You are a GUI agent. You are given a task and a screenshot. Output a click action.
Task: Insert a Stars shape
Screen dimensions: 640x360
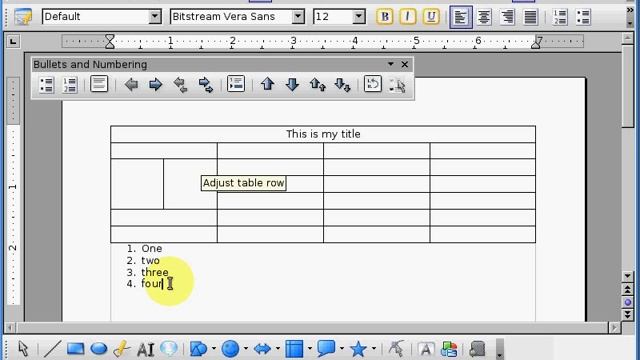click(358, 349)
